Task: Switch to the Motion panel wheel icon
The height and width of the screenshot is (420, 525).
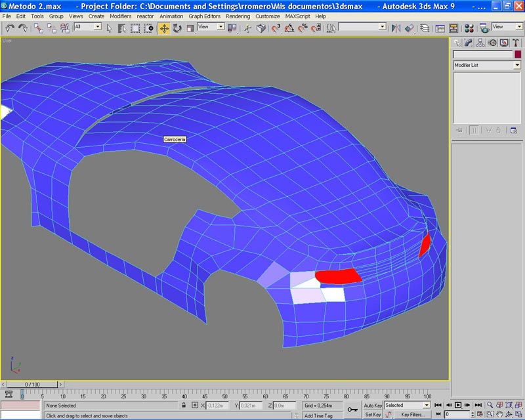Action: point(493,43)
